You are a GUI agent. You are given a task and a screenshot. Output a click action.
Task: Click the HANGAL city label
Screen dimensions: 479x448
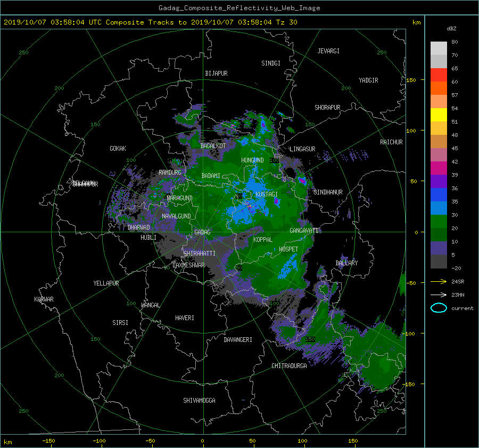(151, 305)
